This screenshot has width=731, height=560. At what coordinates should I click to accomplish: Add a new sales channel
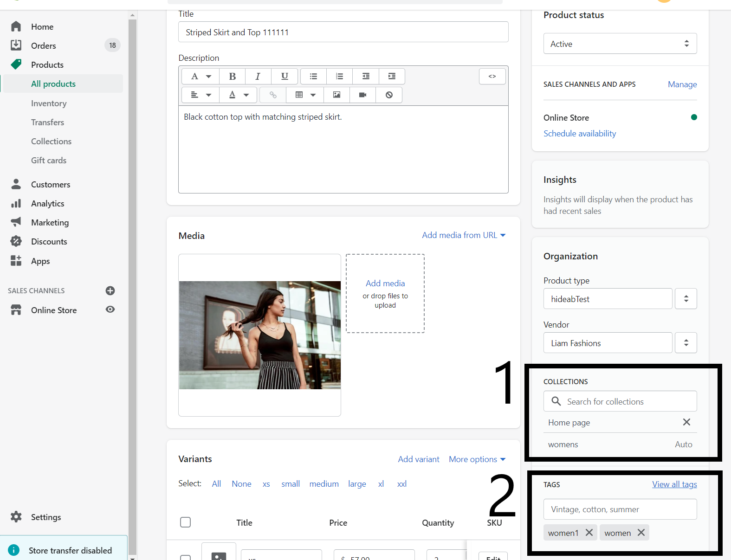(110, 291)
